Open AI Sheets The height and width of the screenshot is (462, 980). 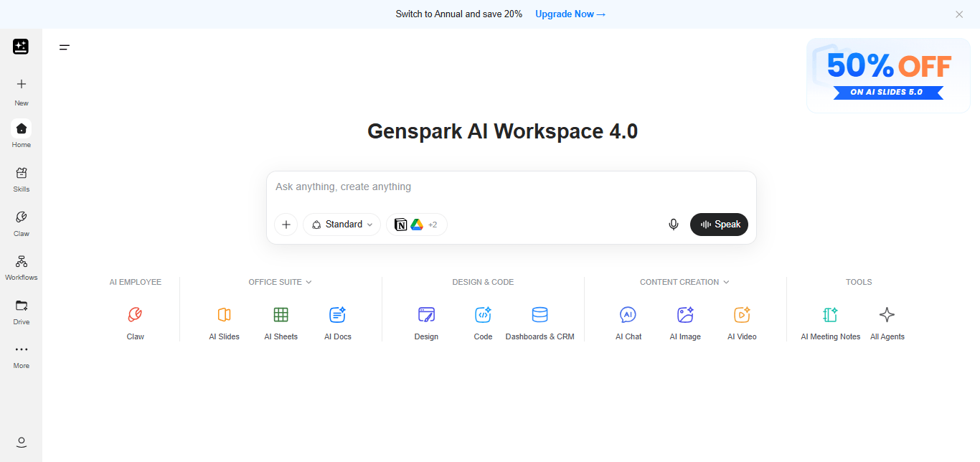tap(281, 323)
